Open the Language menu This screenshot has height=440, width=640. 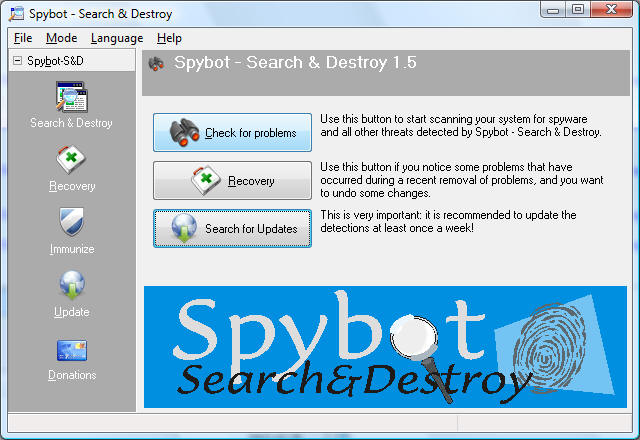point(116,38)
